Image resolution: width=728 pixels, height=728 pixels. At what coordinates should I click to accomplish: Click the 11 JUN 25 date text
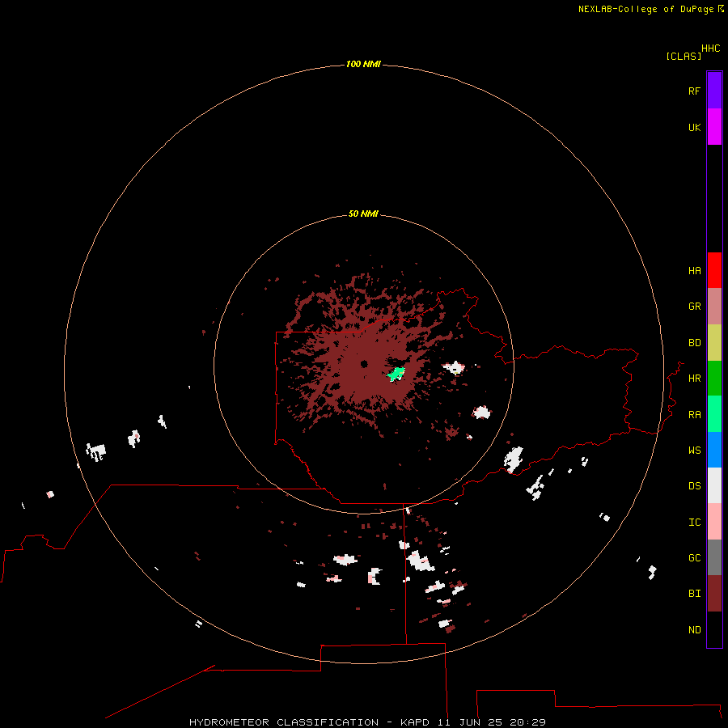coord(470,722)
